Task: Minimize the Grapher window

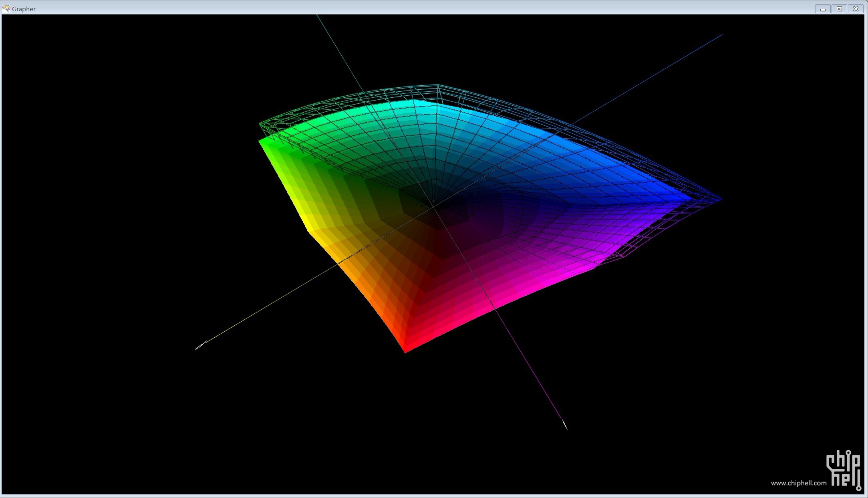Action: click(823, 9)
